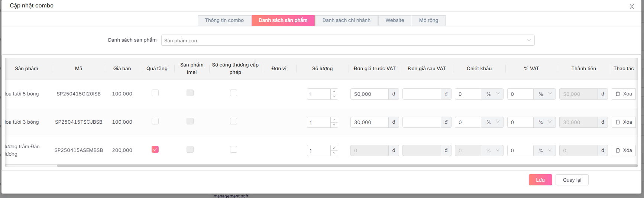The height and width of the screenshot is (198, 644).
Task: Decrease quantity for Hoa tươi 5 bông
Action: coord(334,97)
